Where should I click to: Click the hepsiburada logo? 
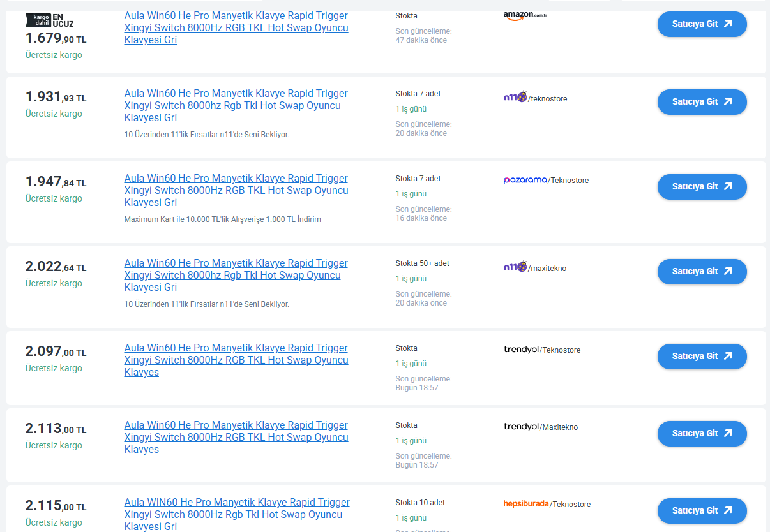[x=526, y=504]
